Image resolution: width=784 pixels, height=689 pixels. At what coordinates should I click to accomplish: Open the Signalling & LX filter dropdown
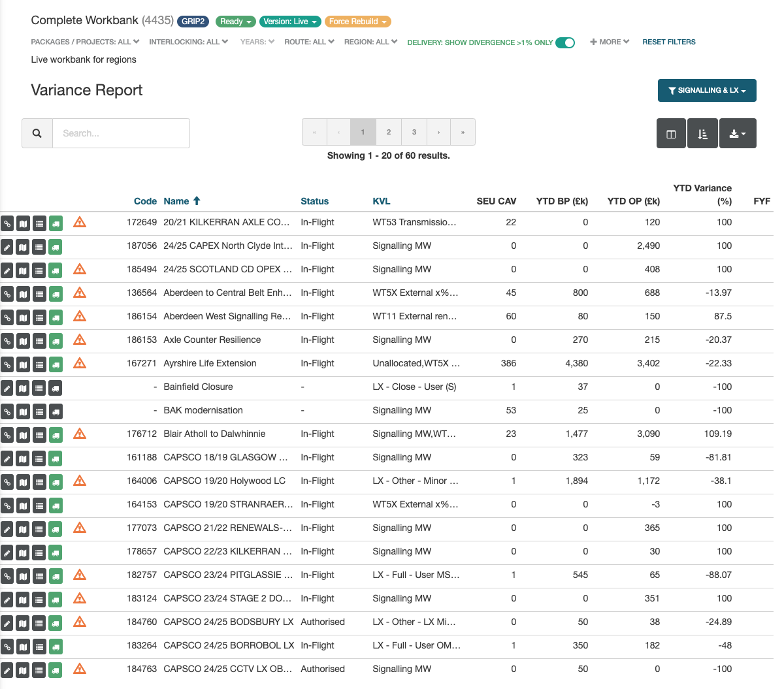point(707,91)
